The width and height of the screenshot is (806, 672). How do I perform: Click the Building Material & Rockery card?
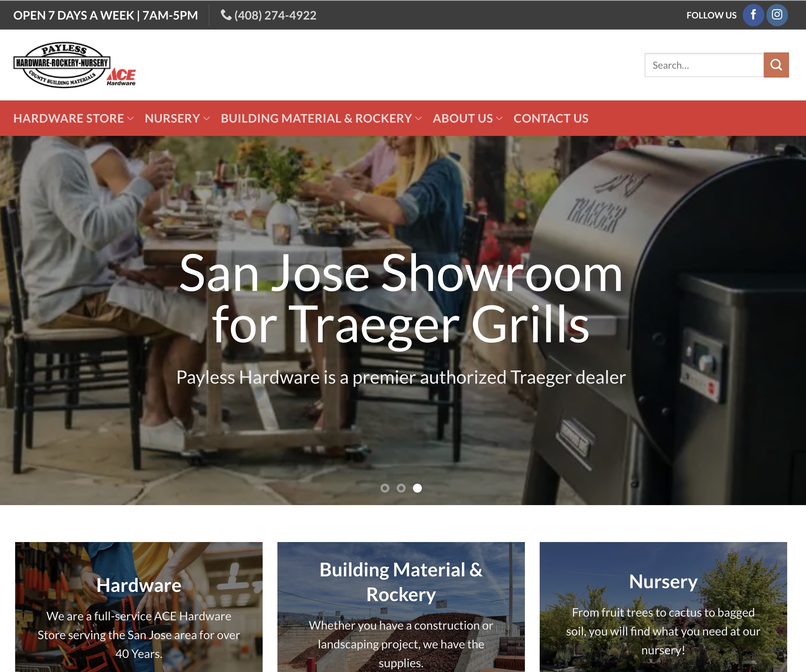[x=401, y=607]
